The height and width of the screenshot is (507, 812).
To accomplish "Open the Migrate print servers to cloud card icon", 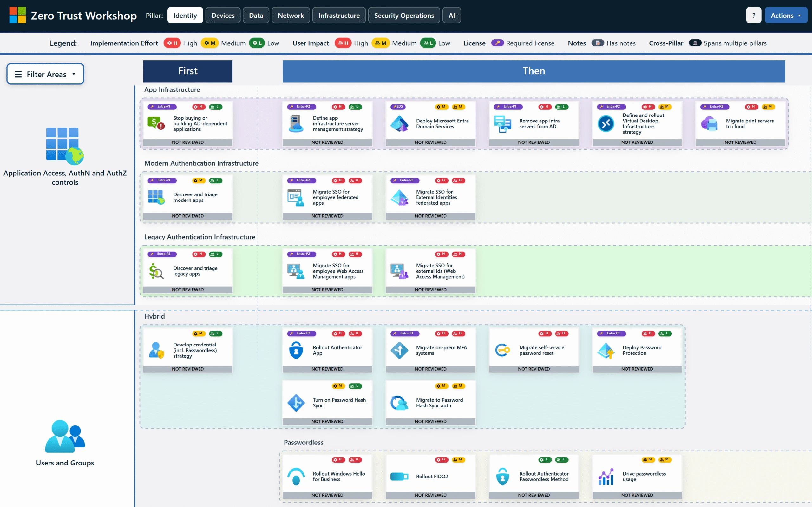I will tap(710, 123).
